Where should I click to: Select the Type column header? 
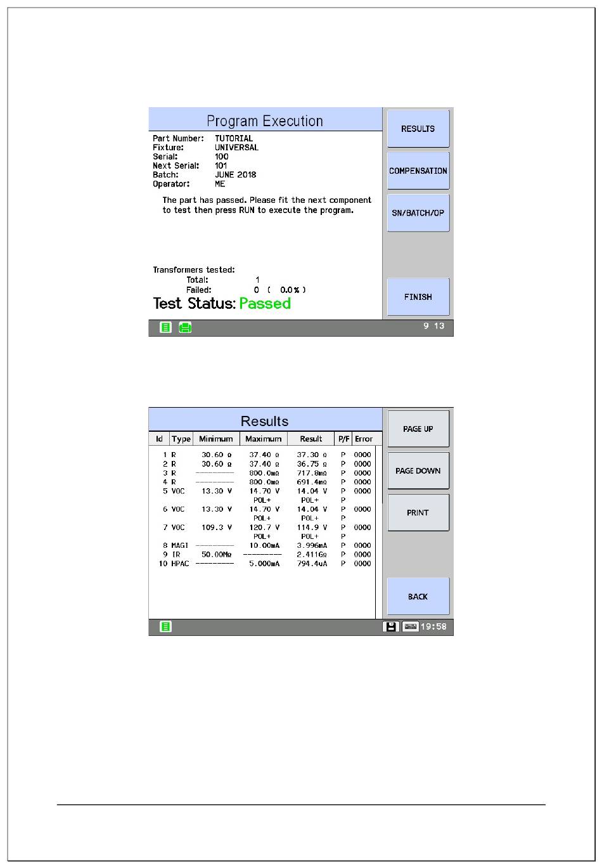tap(181, 439)
